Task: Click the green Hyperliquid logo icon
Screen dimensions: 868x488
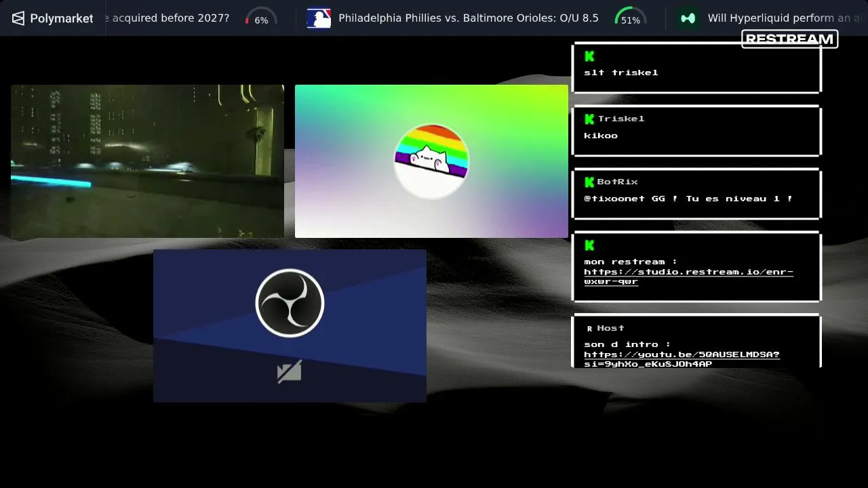Action: tap(688, 18)
